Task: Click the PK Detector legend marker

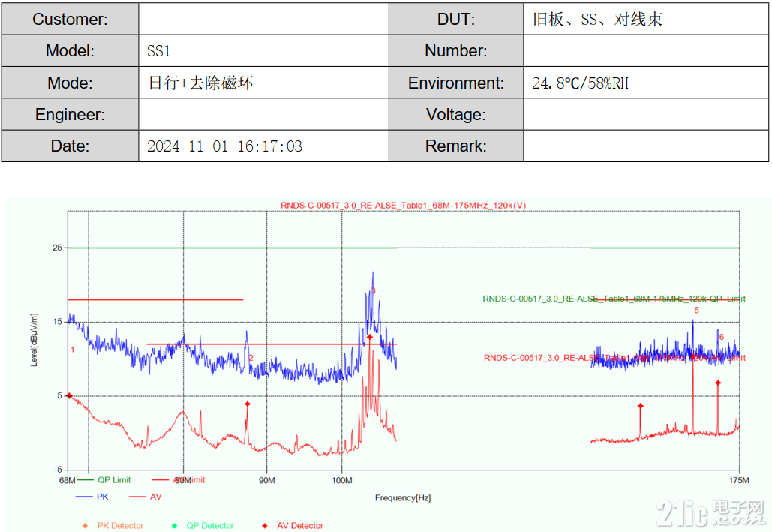Action: [x=86, y=526]
